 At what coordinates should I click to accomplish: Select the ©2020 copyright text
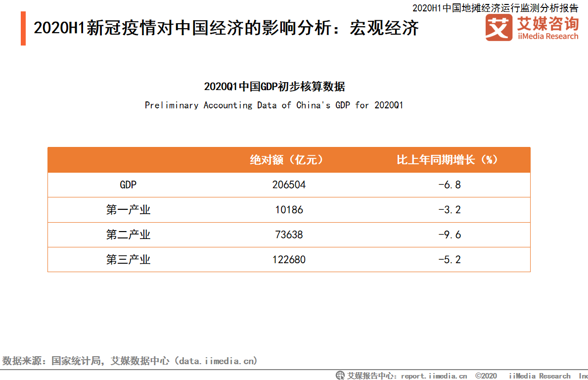(x=486, y=376)
